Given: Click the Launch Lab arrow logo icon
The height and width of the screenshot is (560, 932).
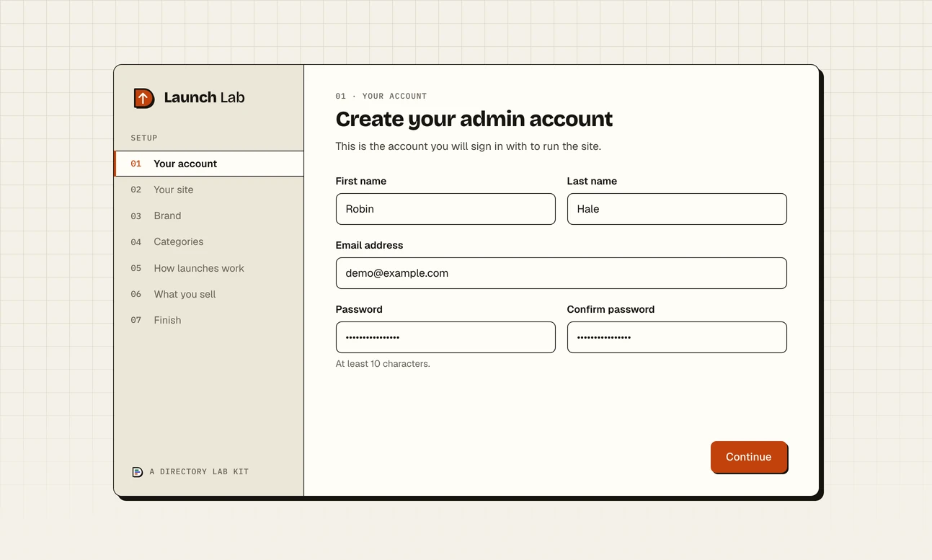Looking at the screenshot, I should [x=144, y=98].
